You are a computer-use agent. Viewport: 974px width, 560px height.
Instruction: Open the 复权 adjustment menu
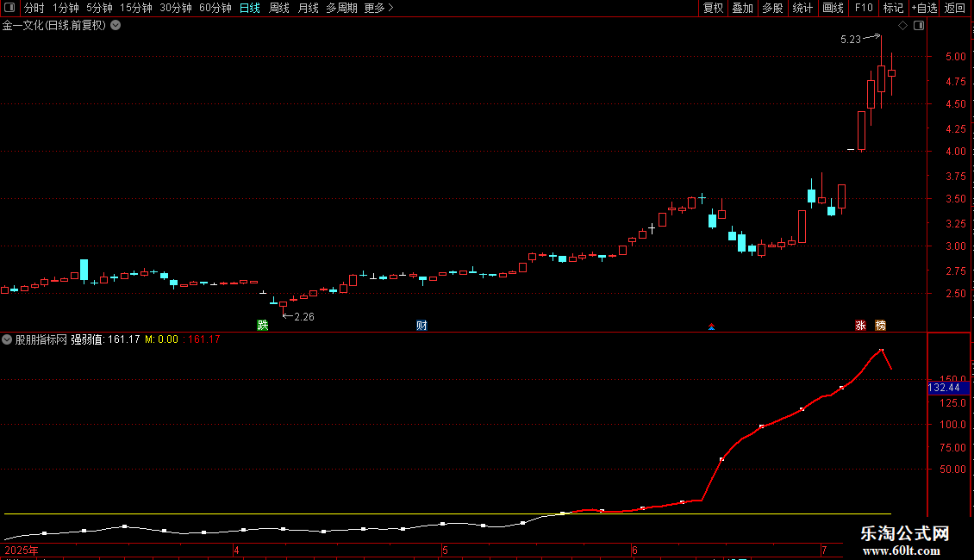(713, 8)
